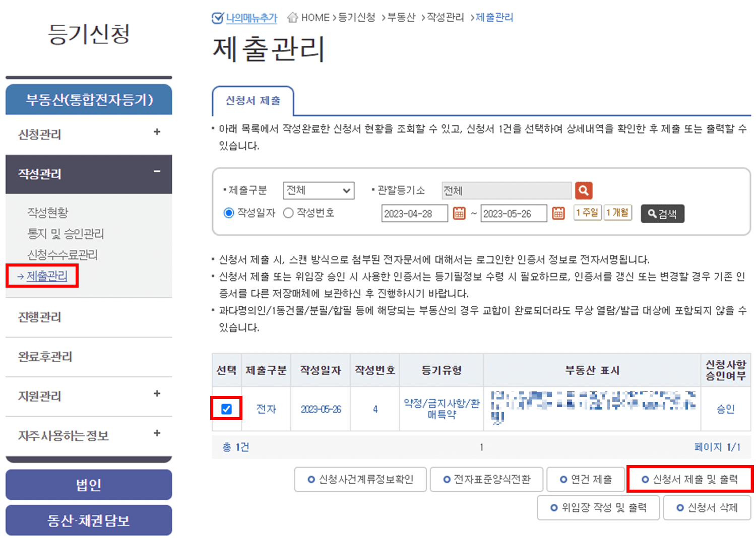Click 신청사건계류정보확인 button
The image size is (756, 538).
pyautogui.click(x=360, y=480)
